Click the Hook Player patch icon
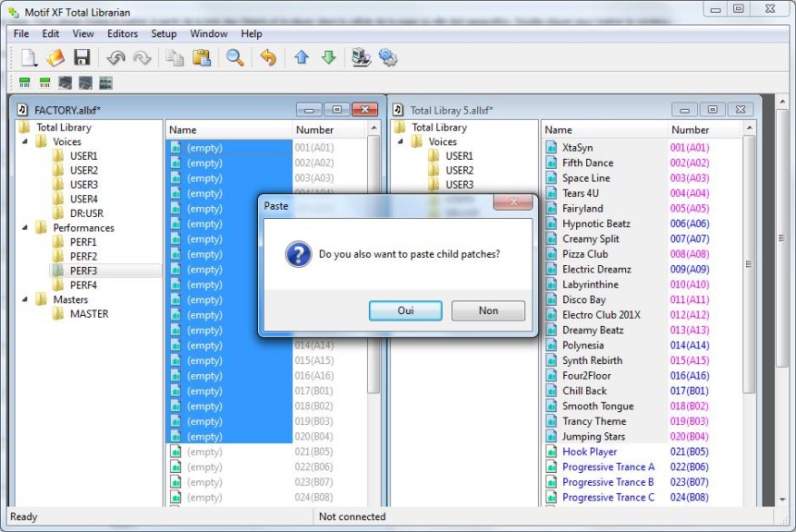The height and width of the screenshot is (532, 796). [x=552, y=451]
